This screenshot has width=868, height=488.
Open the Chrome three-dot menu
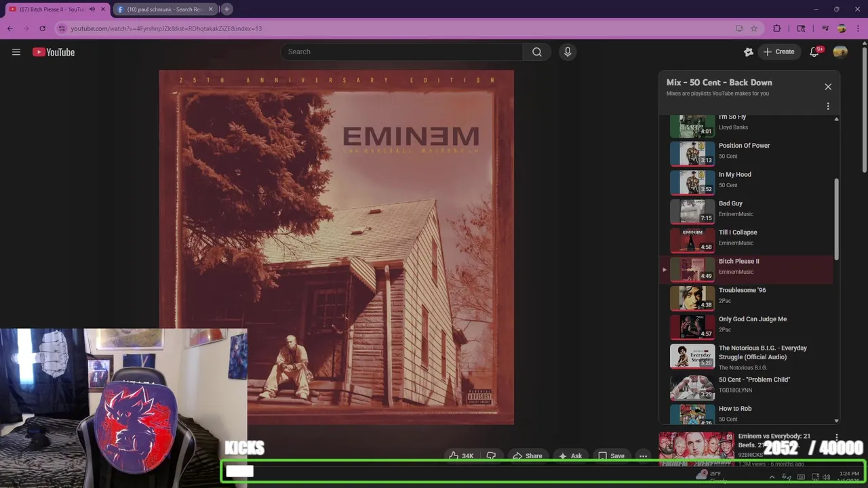858,28
